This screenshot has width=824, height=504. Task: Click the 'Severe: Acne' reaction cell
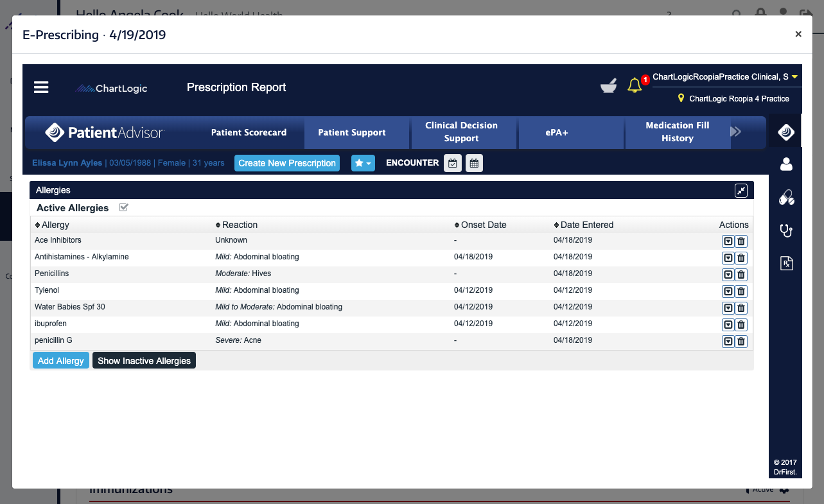238,340
